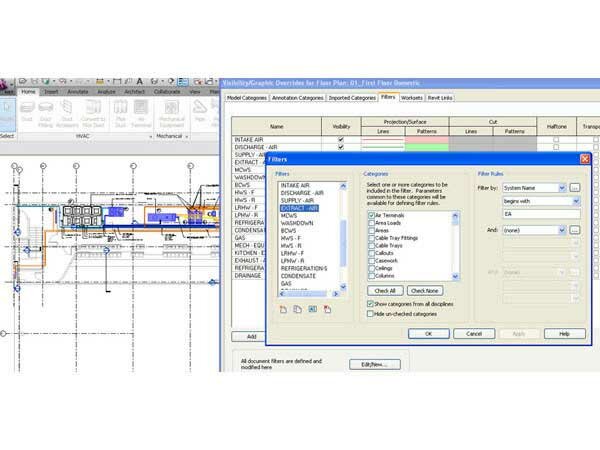Select the Air Terminal tool
The width and height of the screenshot is (600, 450).
pyautogui.click(x=141, y=114)
